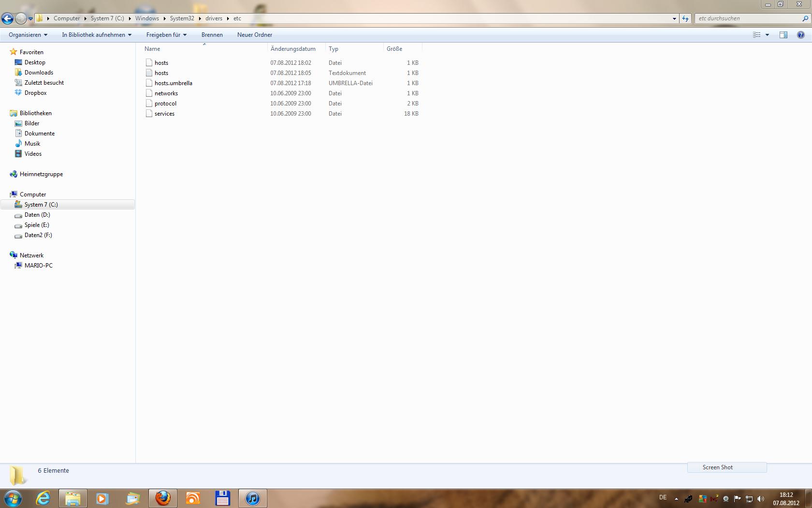This screenshot has height=508, width=812.
Task: Open the recent locations dropdown arrow
Action: click(30, 19)
